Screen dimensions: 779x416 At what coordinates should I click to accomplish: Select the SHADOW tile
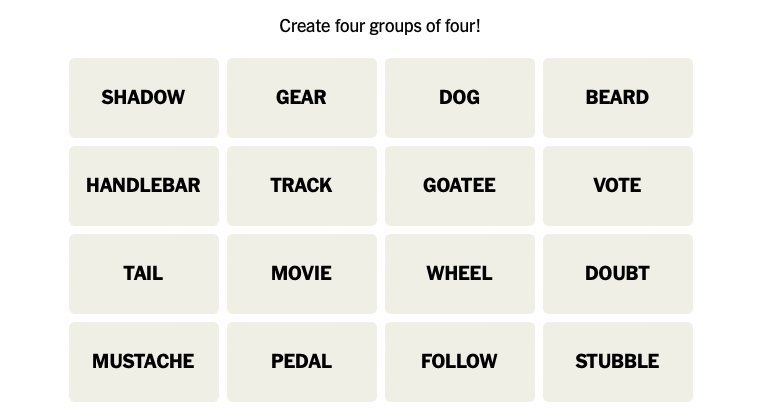144,98
